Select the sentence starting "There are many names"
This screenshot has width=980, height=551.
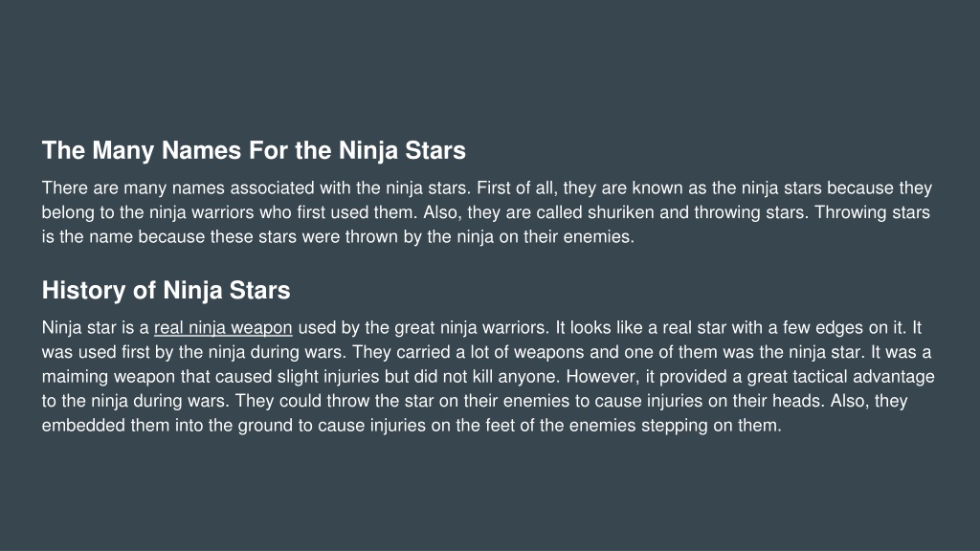pyautogui.click(x=256, y=188)
